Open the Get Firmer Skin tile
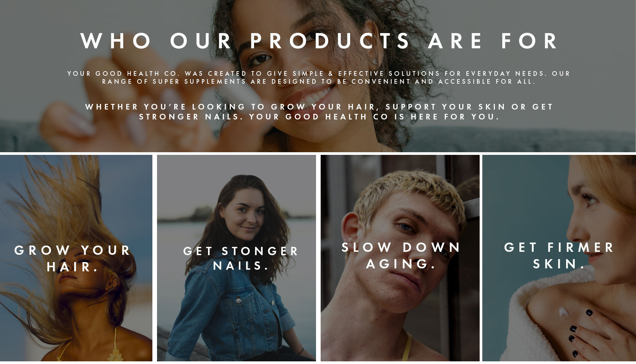 559,258
